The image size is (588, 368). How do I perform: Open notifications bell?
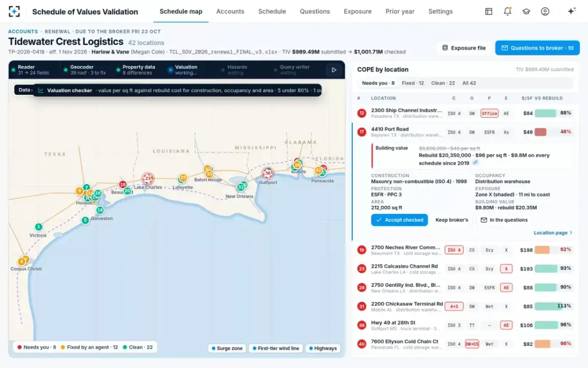click(507, 11)
